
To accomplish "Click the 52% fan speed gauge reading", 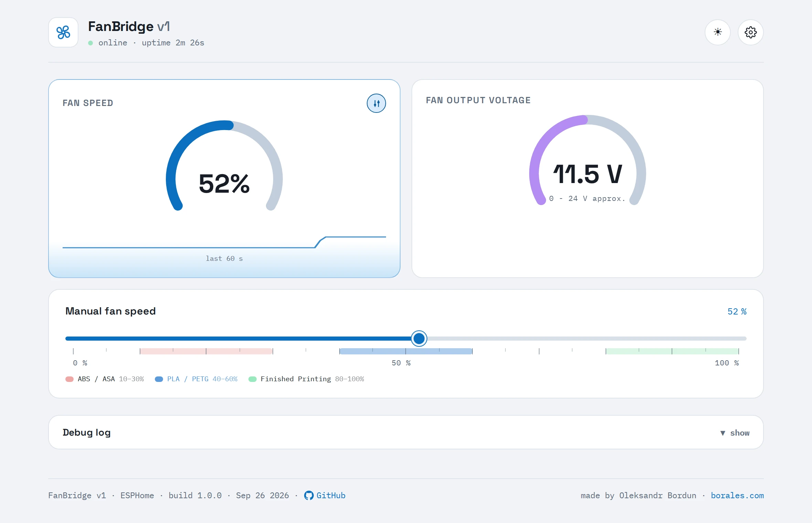I will point(224,184).
